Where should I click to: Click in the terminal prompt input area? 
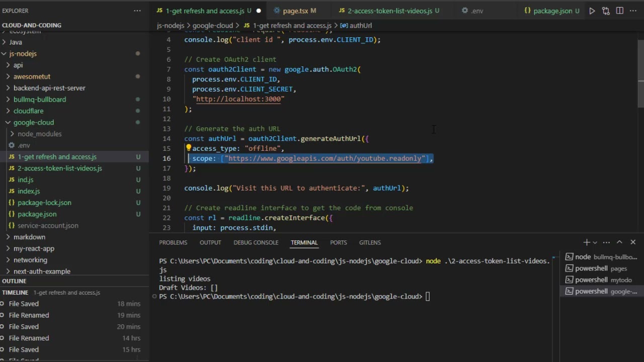428,297
